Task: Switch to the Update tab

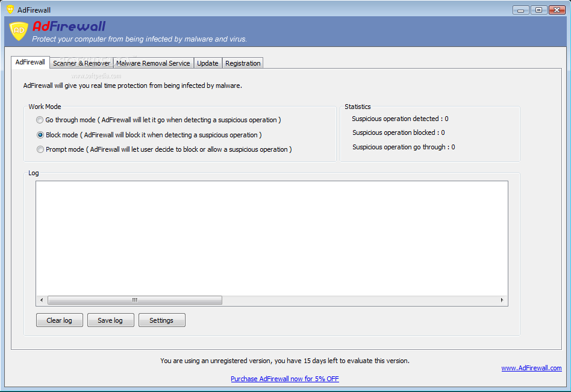Action: pos(208,63)
